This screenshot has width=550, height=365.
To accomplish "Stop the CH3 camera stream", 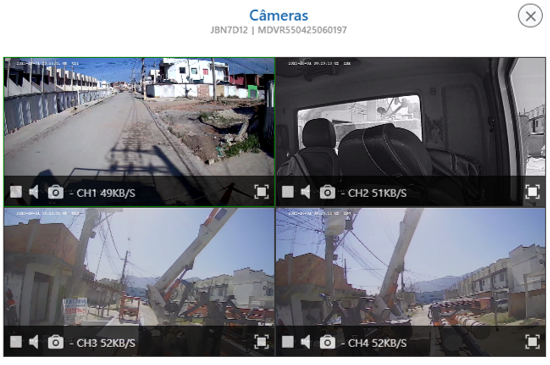I will pyautogui.click(x=16, y=342).
